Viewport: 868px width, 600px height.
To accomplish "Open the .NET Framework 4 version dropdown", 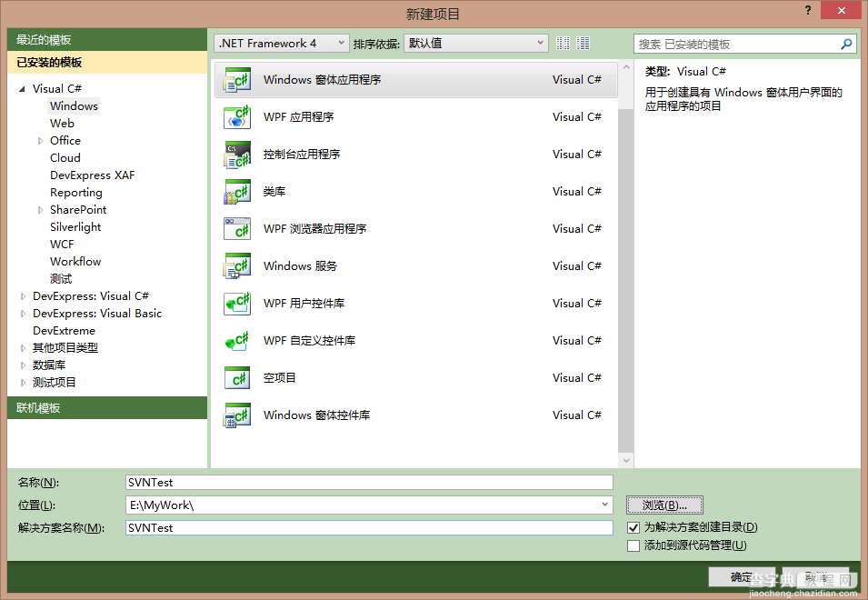I will [281, 43].
